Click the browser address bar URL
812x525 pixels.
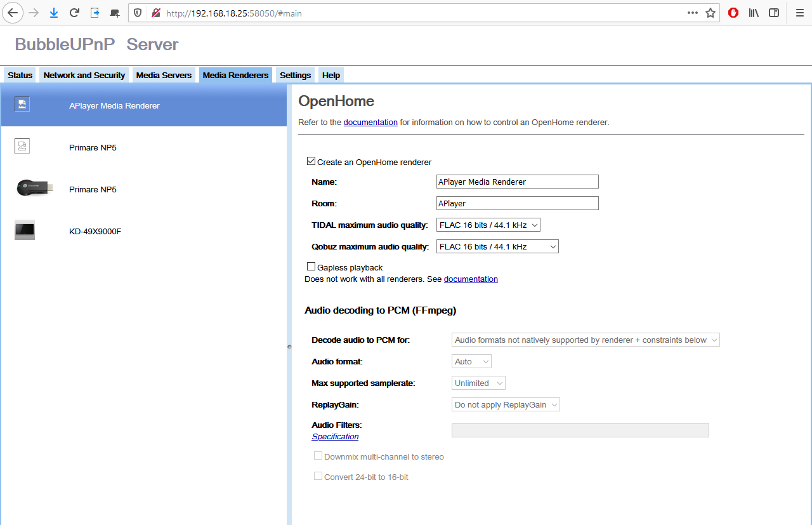point(234,13)
